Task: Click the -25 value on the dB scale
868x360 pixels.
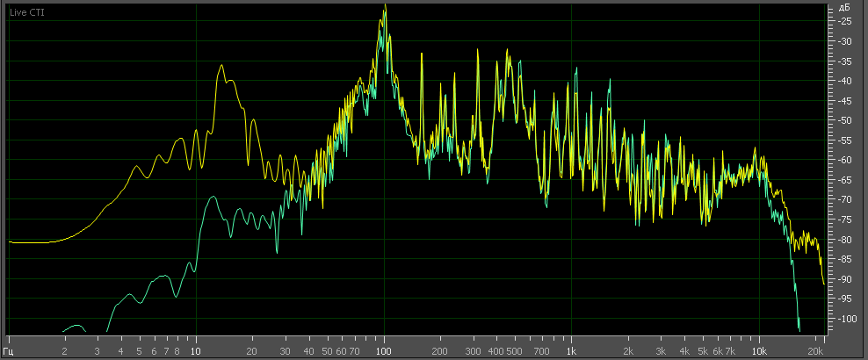Action: point(844,21)
